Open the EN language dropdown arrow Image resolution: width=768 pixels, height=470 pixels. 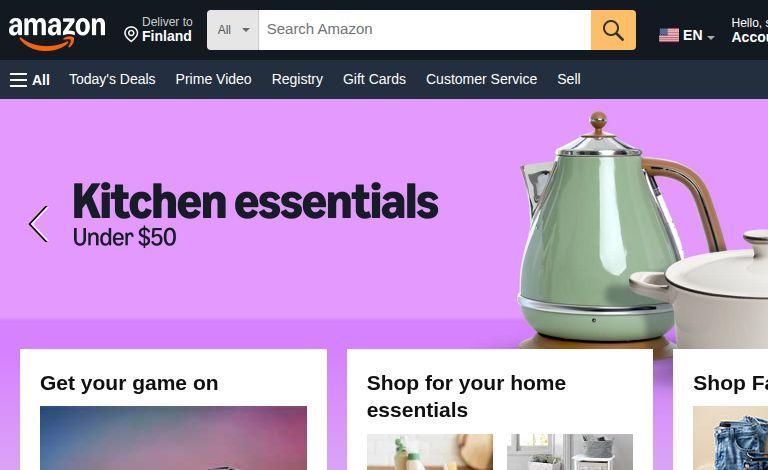pos(711,37)
